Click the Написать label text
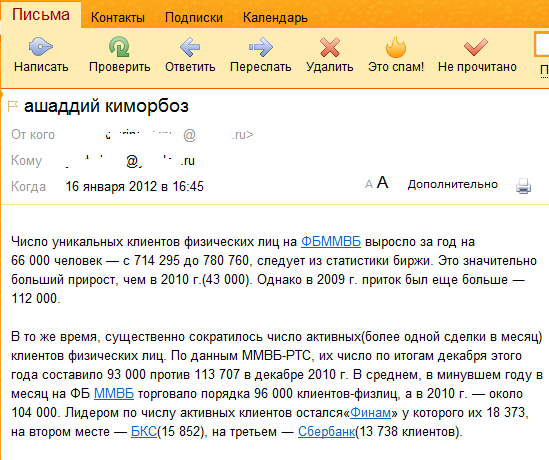 coord(41,67)
